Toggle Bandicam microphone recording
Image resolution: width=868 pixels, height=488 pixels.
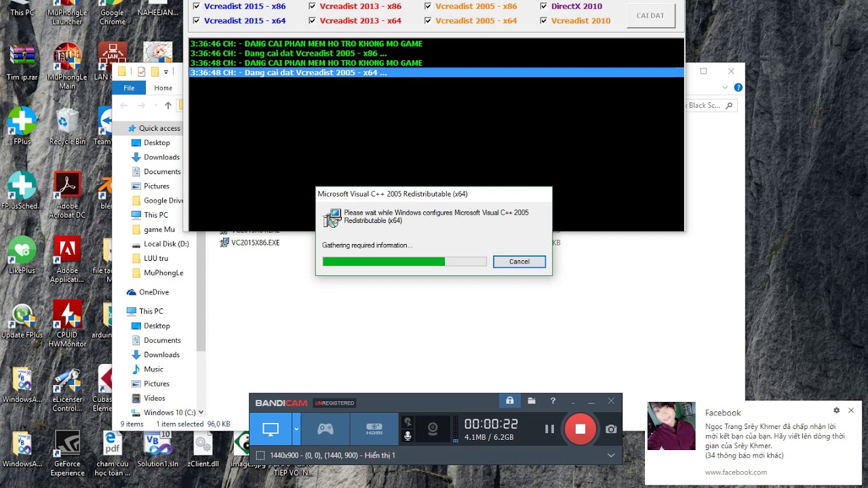click(x=408, y=436)
